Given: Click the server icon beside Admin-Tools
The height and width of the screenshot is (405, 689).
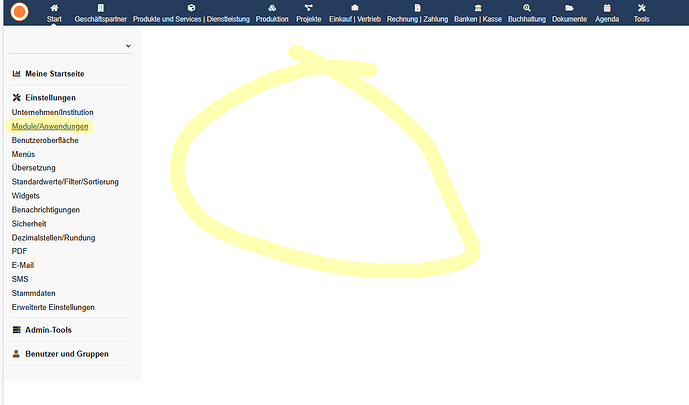Looking at the screenshot, I should pos(16,330).
